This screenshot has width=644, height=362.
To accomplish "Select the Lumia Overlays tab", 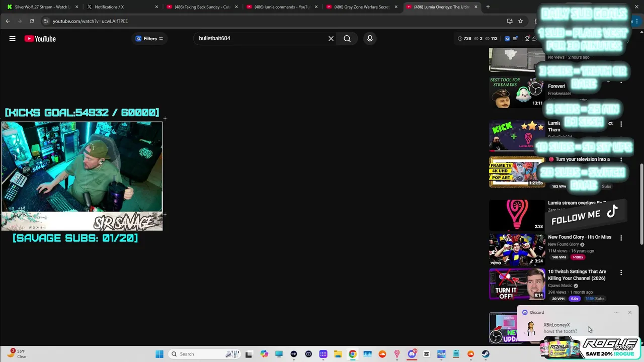I will click(x=442, y=7).
